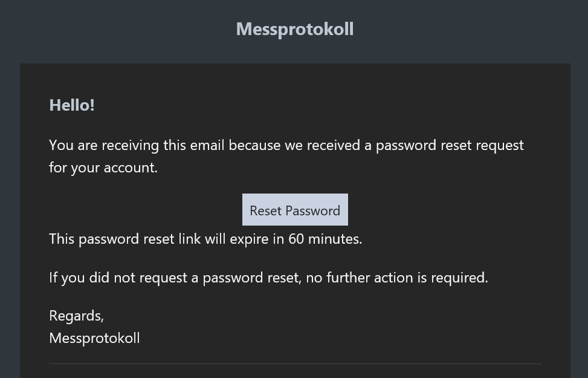Click the "Regards," closing text
The height and width of the screenshot is (378, 588).
[76, 315]
